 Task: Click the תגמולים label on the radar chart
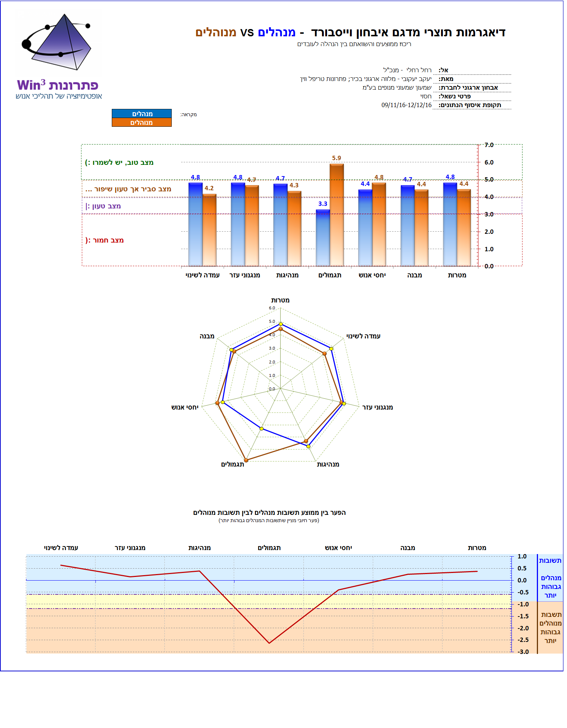(233, 464)
